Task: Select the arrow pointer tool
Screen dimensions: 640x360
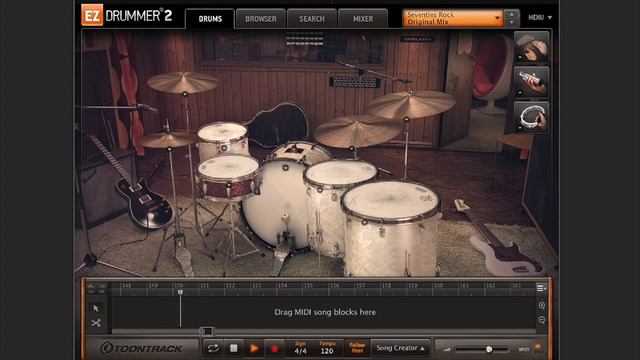Action: tap(96, 308)
